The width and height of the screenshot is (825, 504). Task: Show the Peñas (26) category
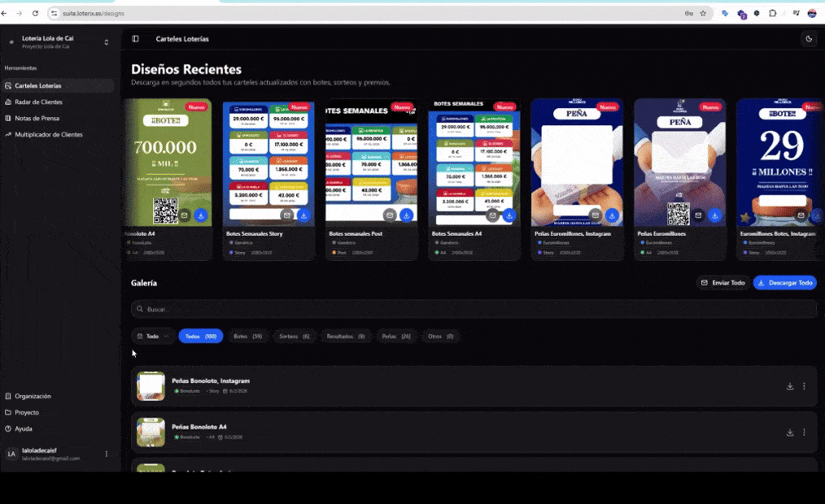coord(396,337)
